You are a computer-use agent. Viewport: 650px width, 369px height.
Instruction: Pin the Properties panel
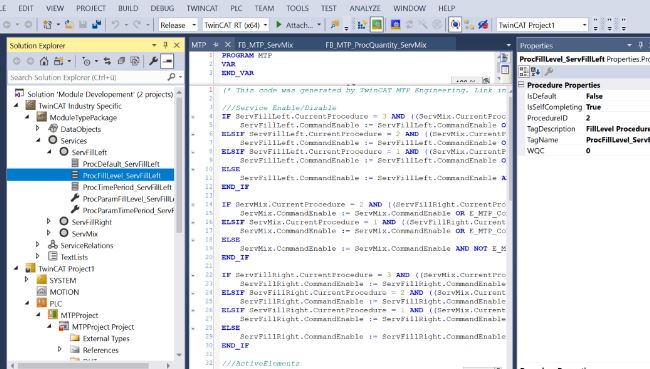(x=640, y=45)
